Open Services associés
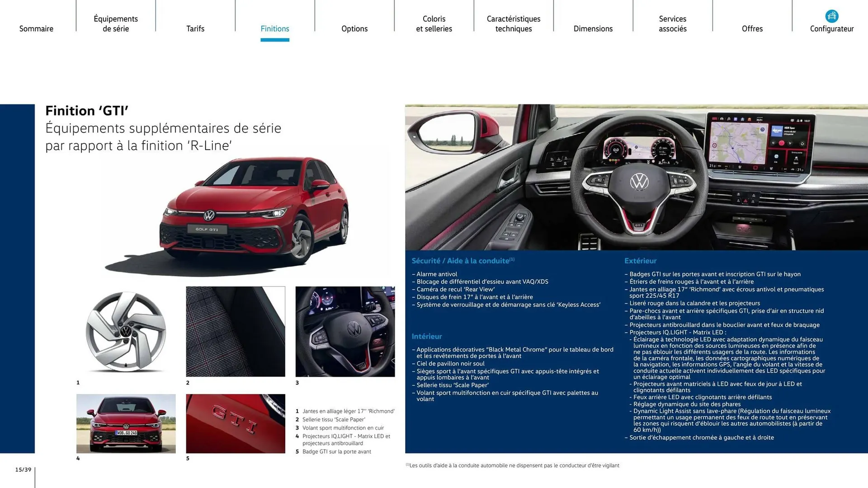This screenshot has height=488, width=868. (672, 23)
